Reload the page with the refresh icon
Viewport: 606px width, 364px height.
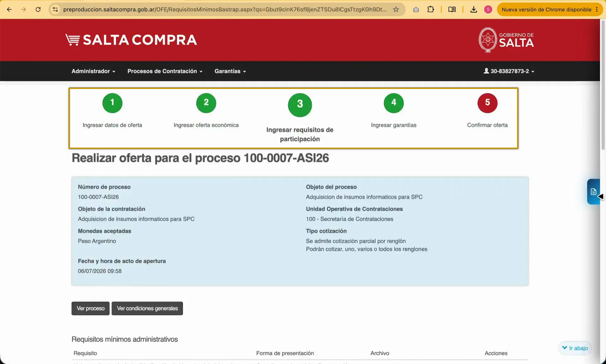pos(38,9)
